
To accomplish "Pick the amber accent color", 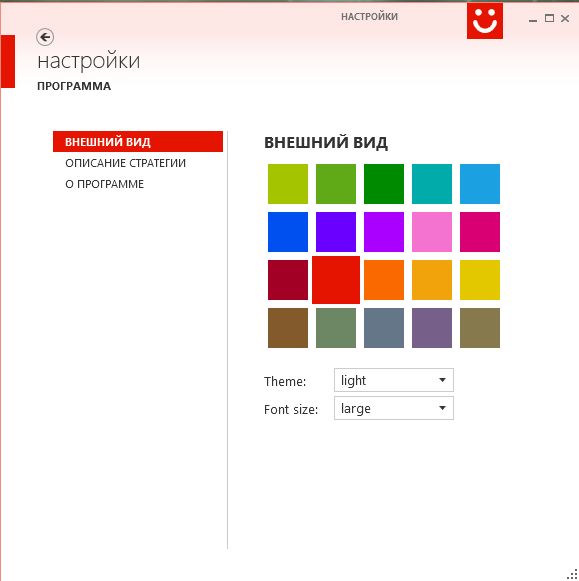I will [x=432, y=280].
